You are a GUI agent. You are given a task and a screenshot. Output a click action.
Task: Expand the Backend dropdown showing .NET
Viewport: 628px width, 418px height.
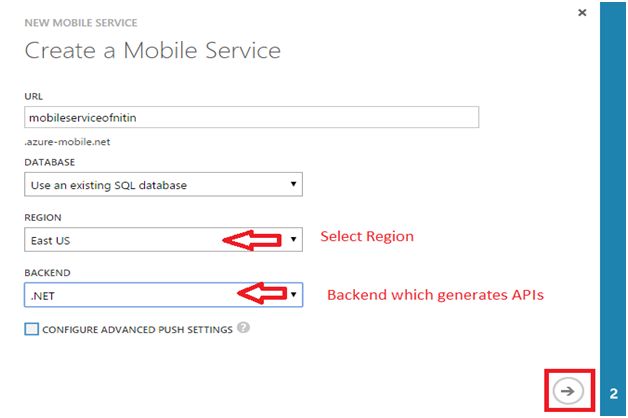(163, 294)
